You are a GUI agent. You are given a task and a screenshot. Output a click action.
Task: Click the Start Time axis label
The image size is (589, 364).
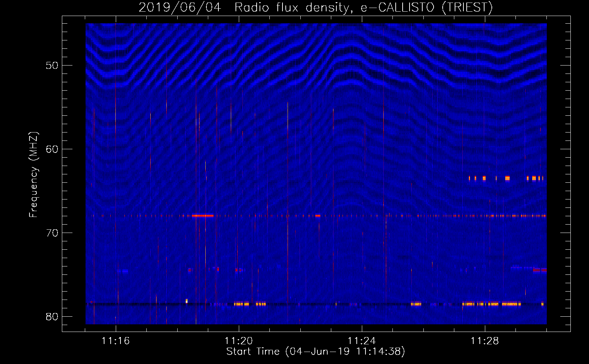(x=316, y=352)
